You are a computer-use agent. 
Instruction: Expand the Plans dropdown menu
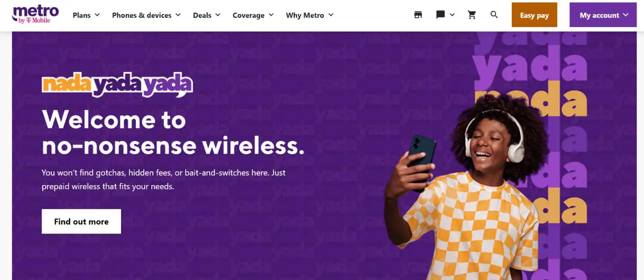click(x=86, y=15)
